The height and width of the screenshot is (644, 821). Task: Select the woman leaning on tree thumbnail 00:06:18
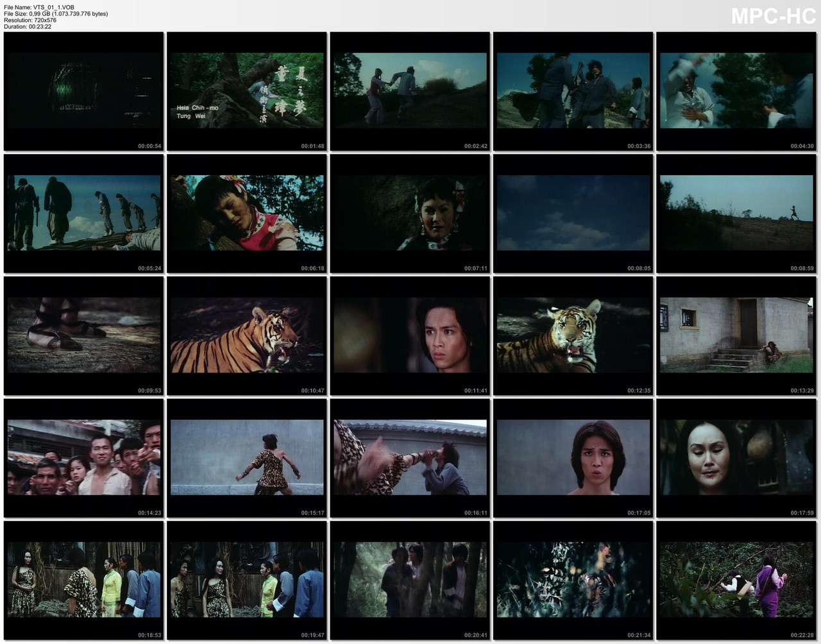pos(247,214)
